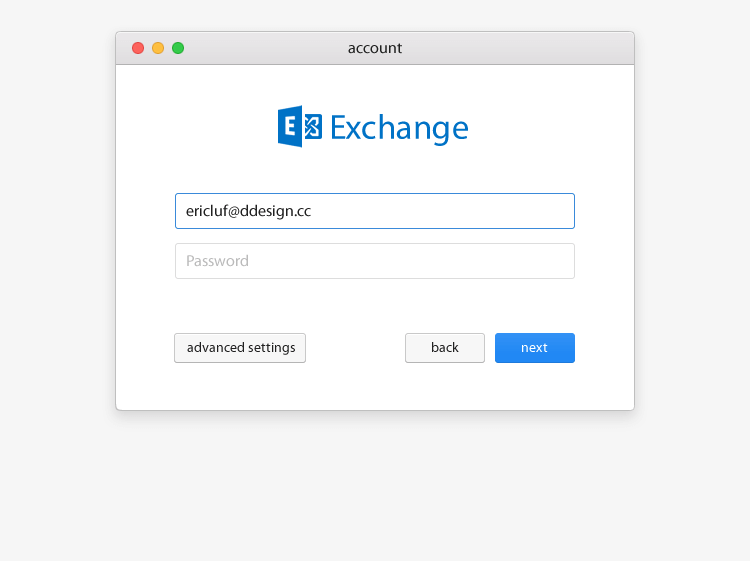750x561 pixels.
Task: Click into the Password field
Action: [x=375, y=261]
